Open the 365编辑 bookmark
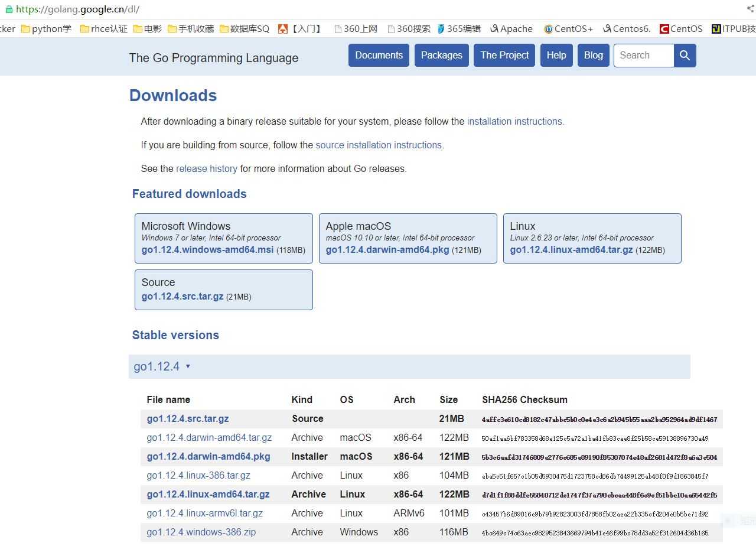756x546 pixels. pyautogui.click(x=460, y=28)
